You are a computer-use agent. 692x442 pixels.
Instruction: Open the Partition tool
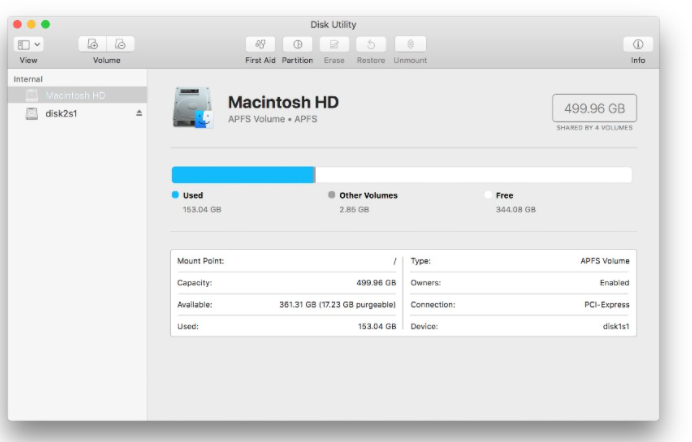[297, 44]
